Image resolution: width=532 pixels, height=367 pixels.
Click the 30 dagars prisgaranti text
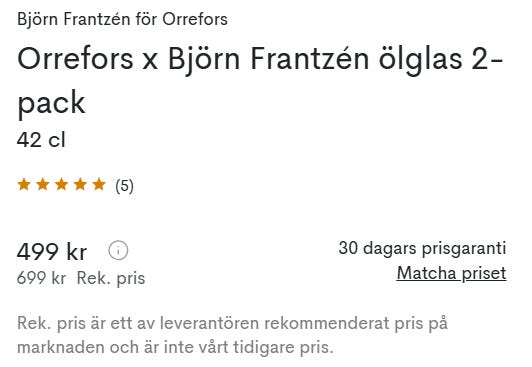[x=422, y=248]
